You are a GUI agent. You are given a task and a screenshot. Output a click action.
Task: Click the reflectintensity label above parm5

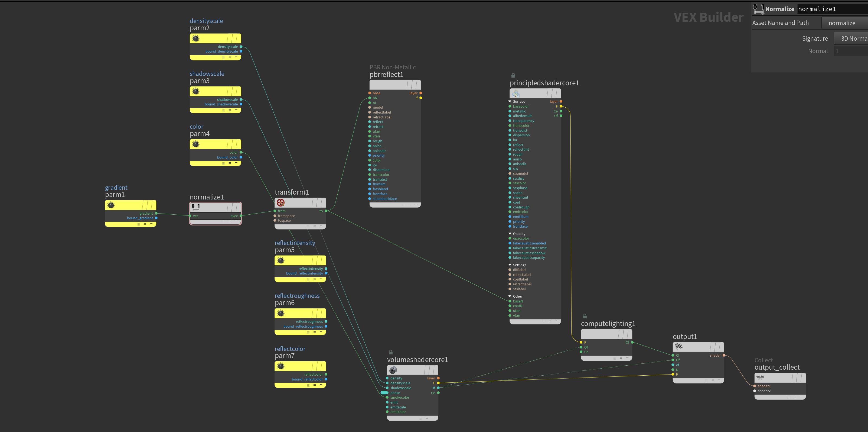click(295, 243)
